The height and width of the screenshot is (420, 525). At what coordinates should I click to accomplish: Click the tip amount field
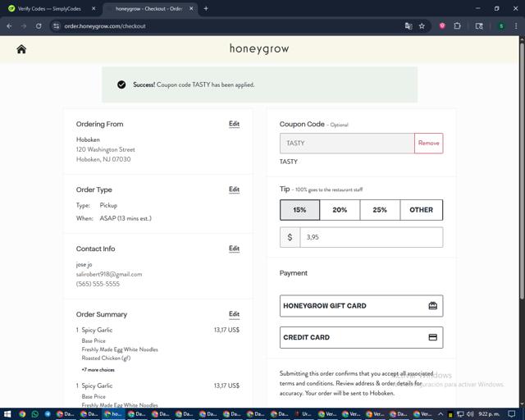tap(372, 237)
